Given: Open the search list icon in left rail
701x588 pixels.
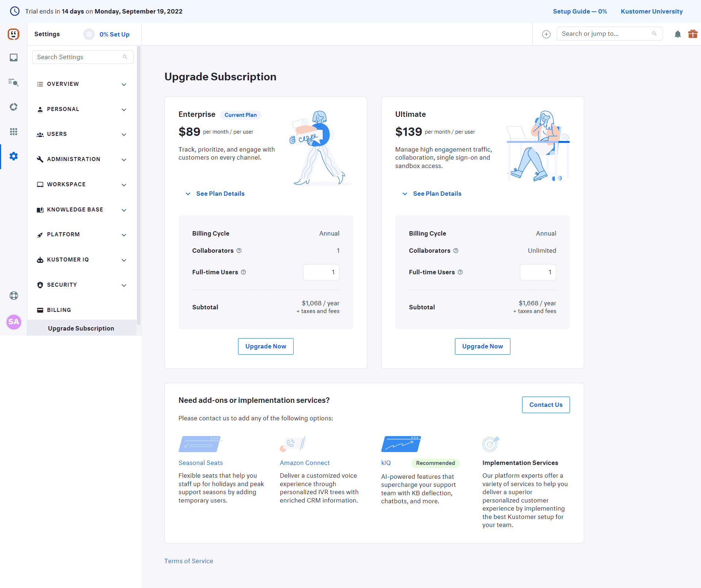Looking at the screenshot, I should (14, 82).
